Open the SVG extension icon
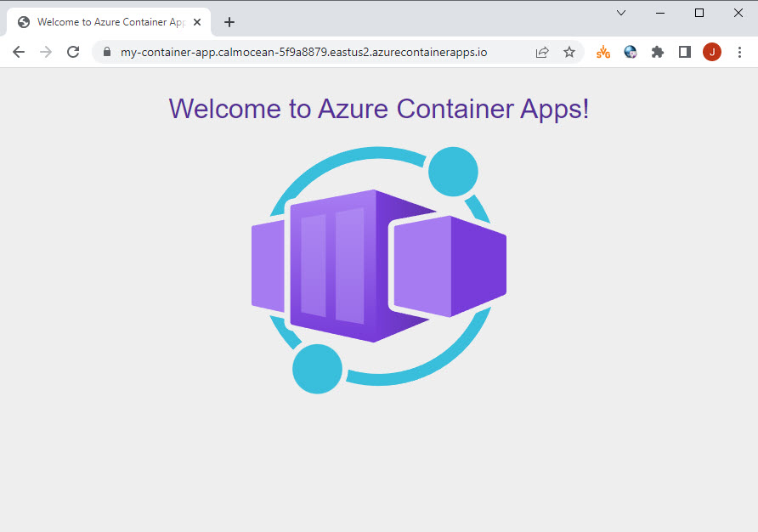758x532 pixels. click(x=603, y=52)
